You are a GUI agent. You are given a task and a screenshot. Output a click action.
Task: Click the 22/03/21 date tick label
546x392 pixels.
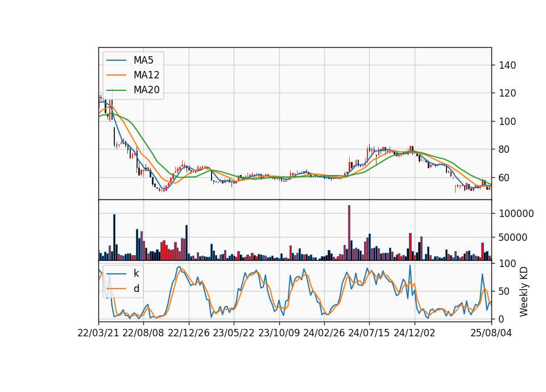click(98, 333)
